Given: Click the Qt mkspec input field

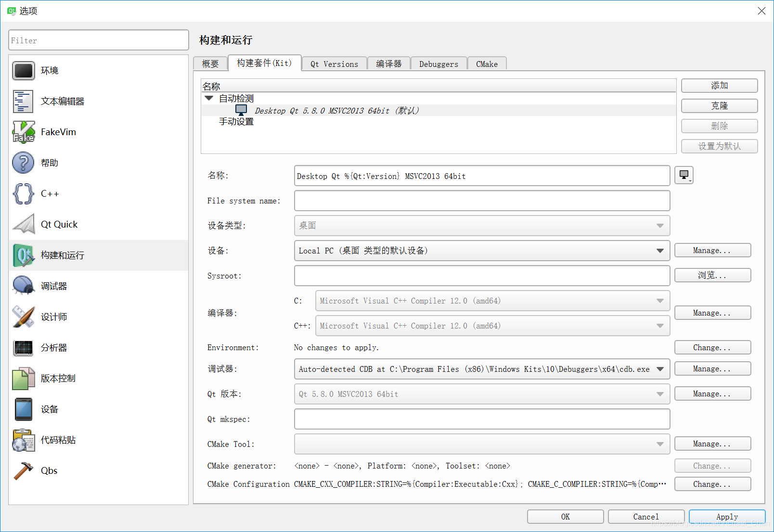Looking at the screenshot, I should (x=482, y=419).
